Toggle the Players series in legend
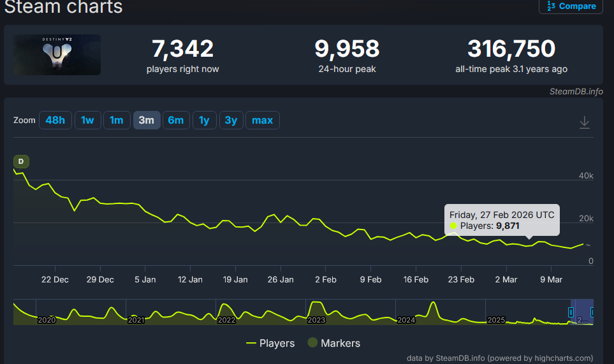Image resolution: width=614 pixels, height=364 pixels. (x=270, y=343)
